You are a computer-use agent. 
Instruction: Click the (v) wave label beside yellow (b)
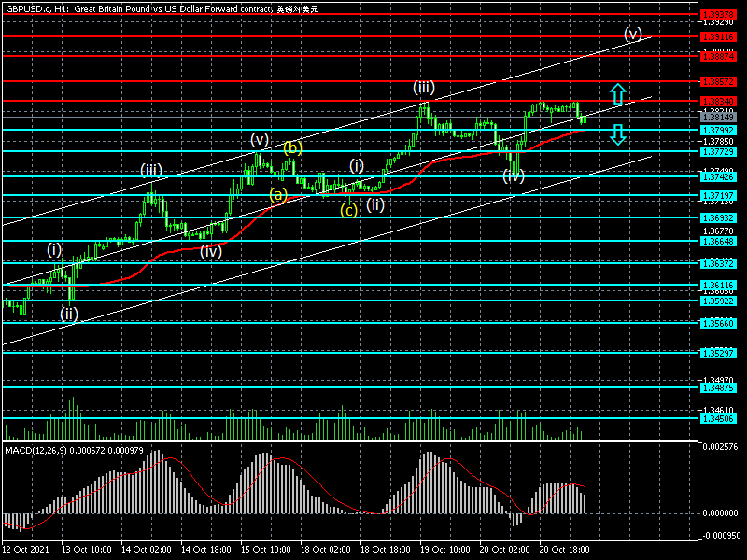pos(260,139)
